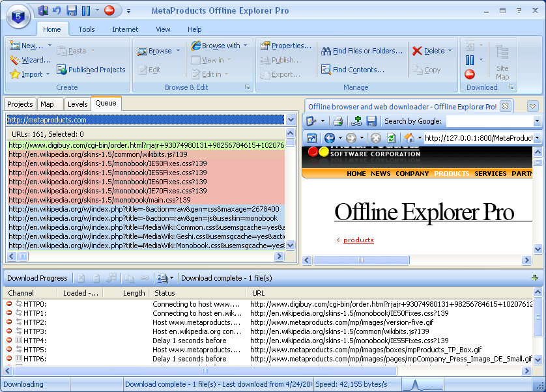Click the browser refresh icon
Viewport: 546px width, 392px height.
392,138
